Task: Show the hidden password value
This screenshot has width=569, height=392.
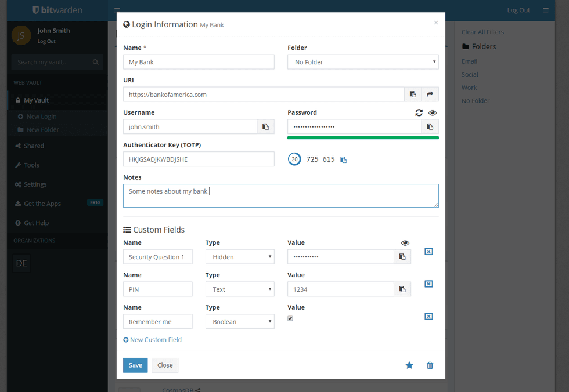Action: 433,113
